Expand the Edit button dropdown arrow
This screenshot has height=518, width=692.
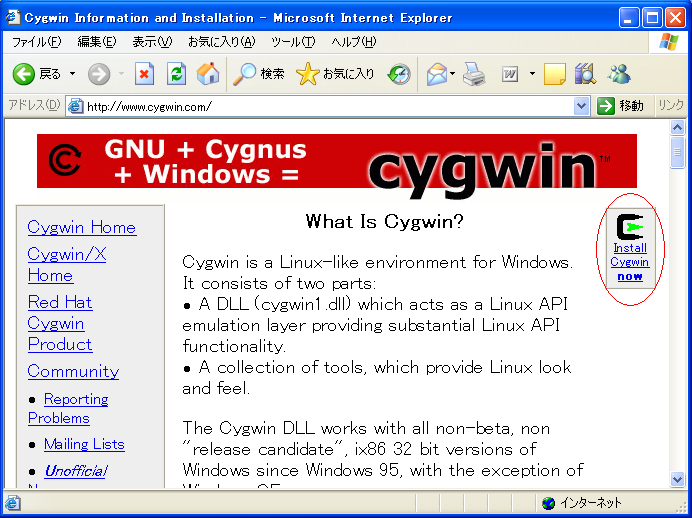[x=532, y=74]
